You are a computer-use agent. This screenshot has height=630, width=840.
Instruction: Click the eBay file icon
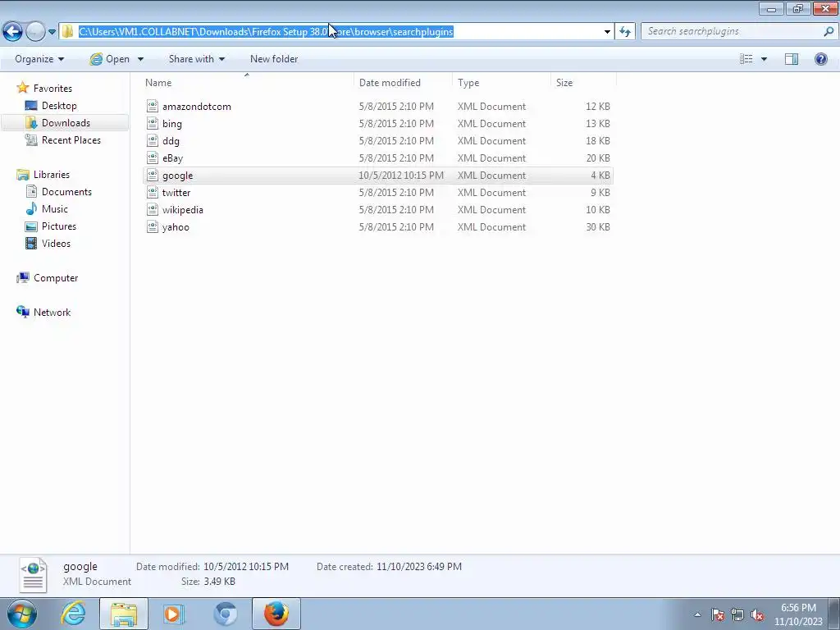pos(153,157)
